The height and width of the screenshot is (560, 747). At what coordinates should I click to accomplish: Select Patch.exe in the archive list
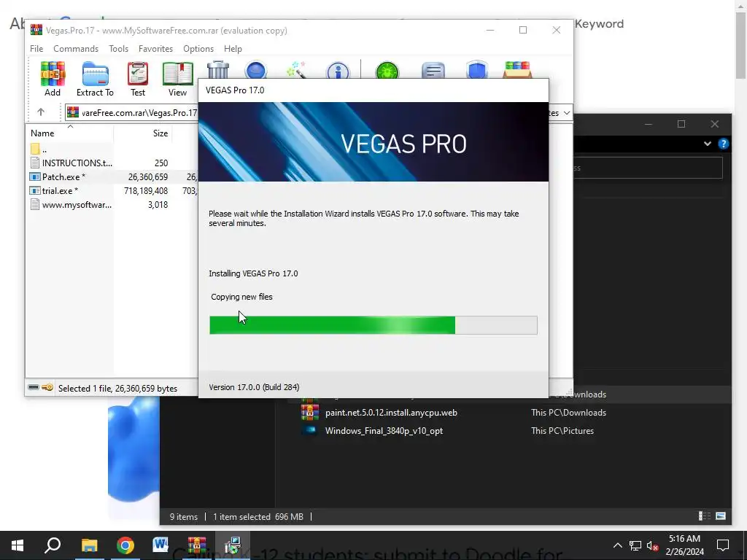[x=112, y=176]
